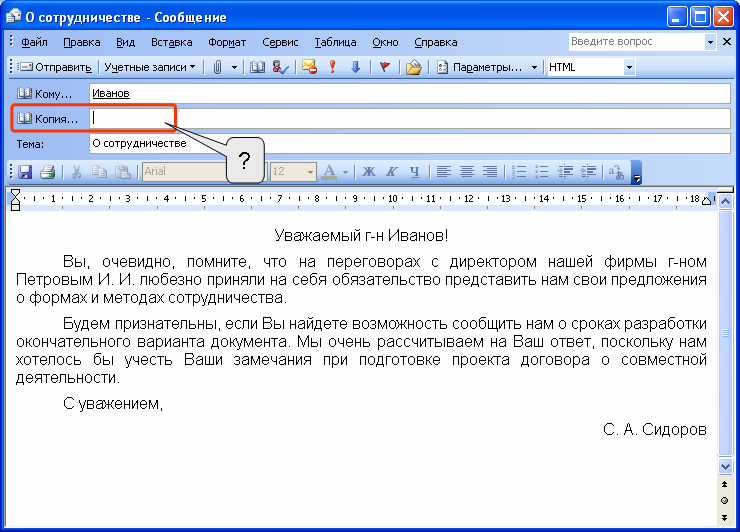Click the font color A button
The image size is (740, 532).
point(329,172)
